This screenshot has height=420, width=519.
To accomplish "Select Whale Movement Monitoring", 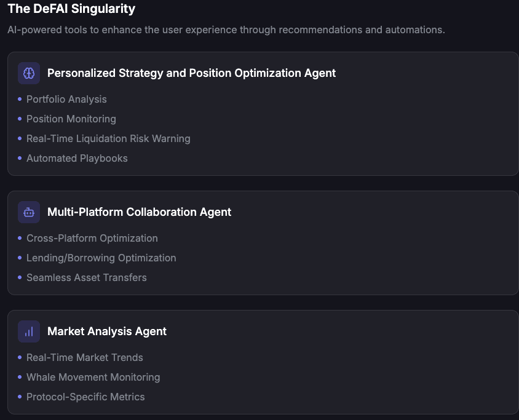I will (93, 377).
